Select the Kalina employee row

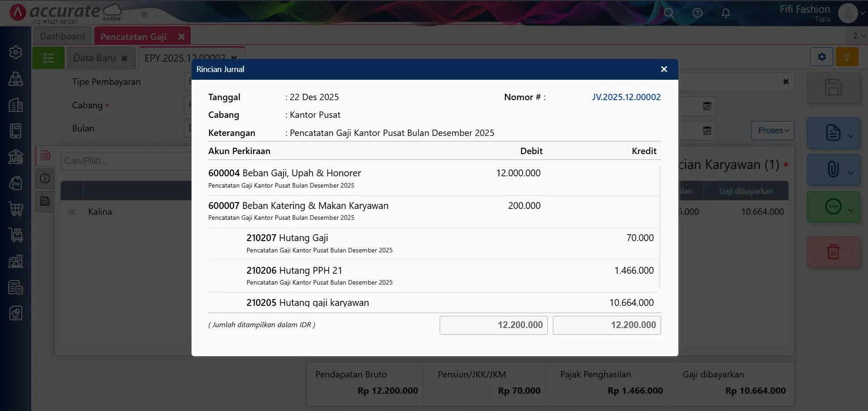(x=100, y=212)
